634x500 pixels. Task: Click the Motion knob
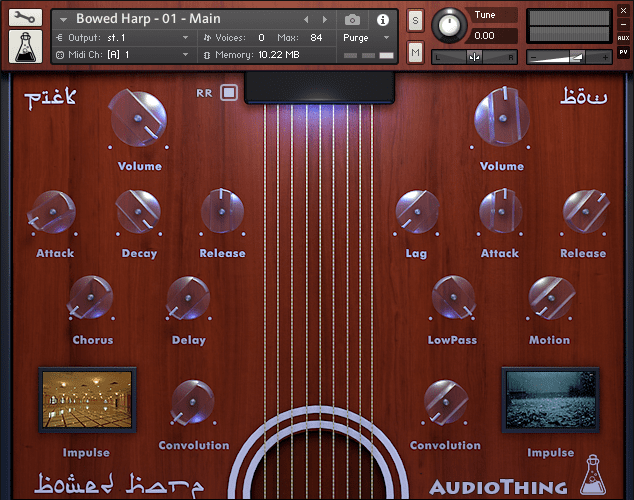point(551,298)
